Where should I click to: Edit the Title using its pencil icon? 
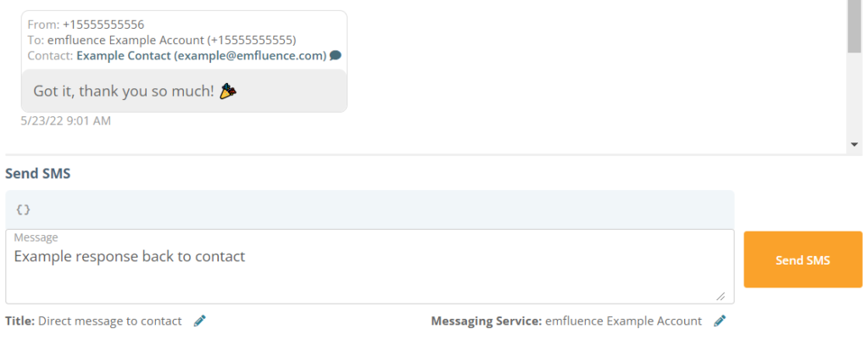[x=200, y=321]
